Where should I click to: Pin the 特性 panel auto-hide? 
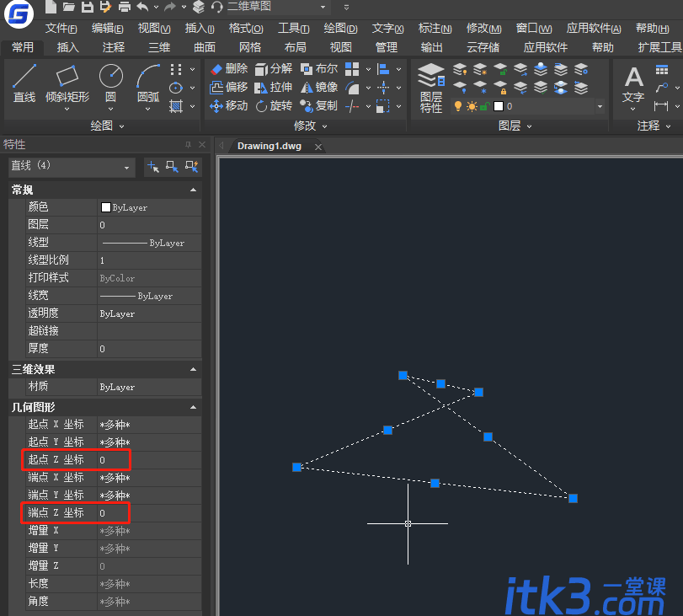pyautogui.click(x=188, y=144)
